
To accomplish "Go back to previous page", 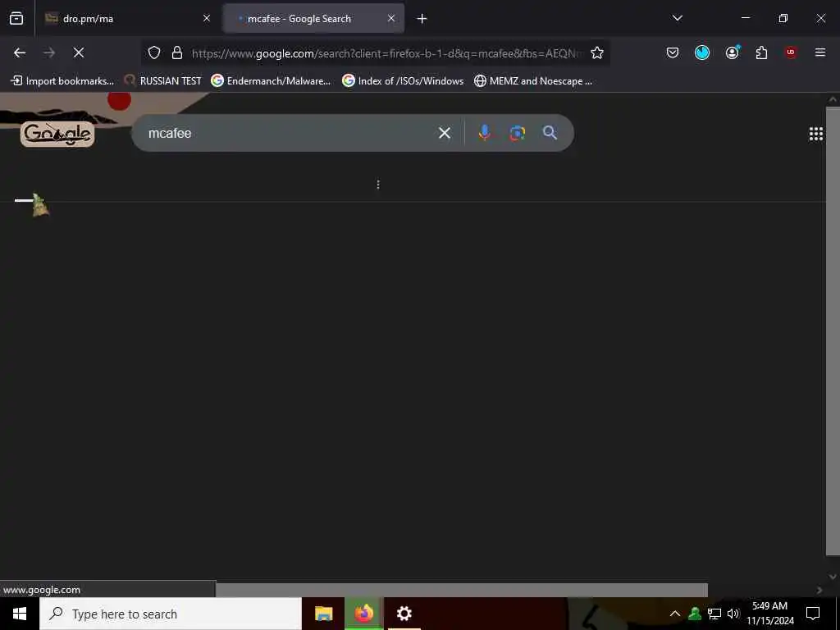I will click(x=20, y=52).
